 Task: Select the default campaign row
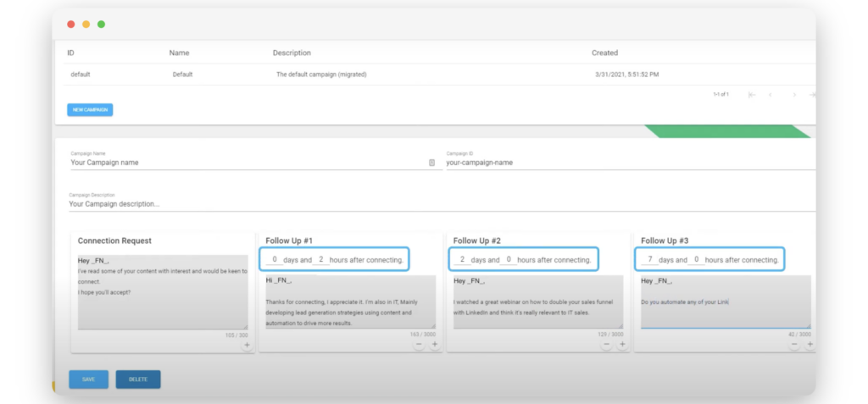pos(339,75)
